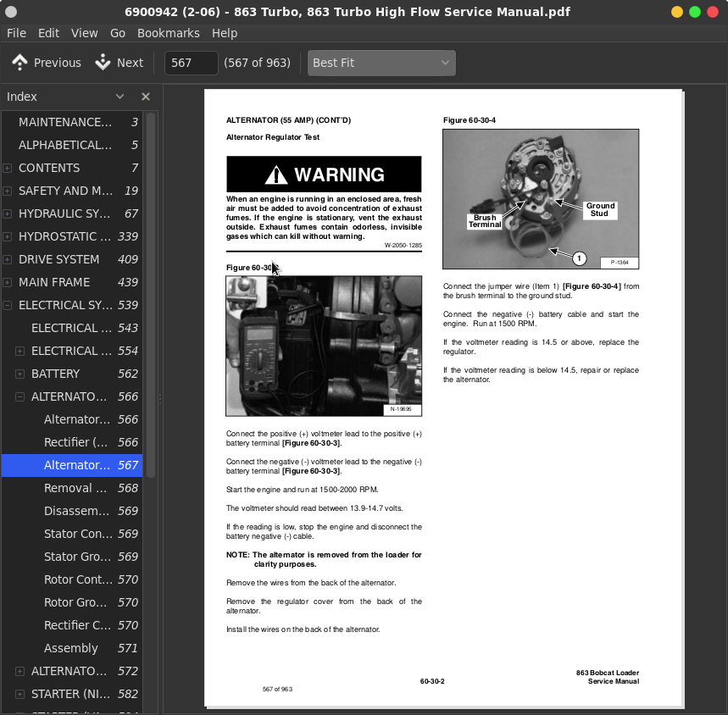Expand the HYDRAULIC SYSTEM section
The height and width of the screenshot is (715, 728).
coord(8,213)
